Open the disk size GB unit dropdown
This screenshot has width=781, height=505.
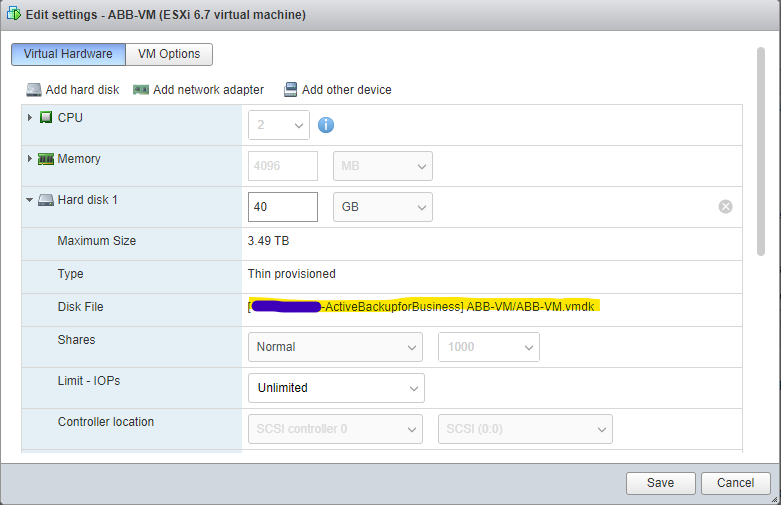tap(382, 207)
